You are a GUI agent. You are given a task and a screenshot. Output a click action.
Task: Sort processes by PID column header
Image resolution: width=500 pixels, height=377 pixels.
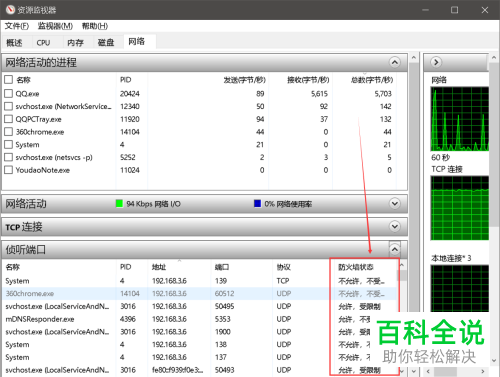pyautogui.click(x=126, y=80)
